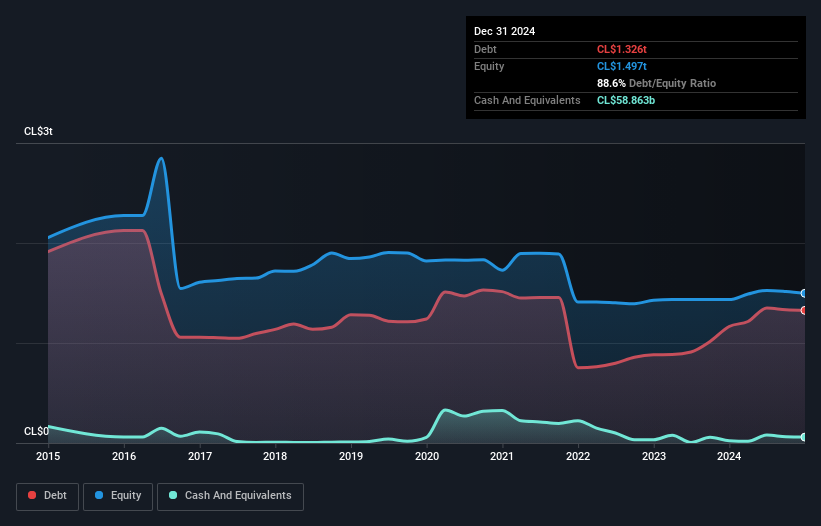Click the CL$1.497t equity value
The width and height of the screenshot is (821, 526).
[x=622, y=66]
